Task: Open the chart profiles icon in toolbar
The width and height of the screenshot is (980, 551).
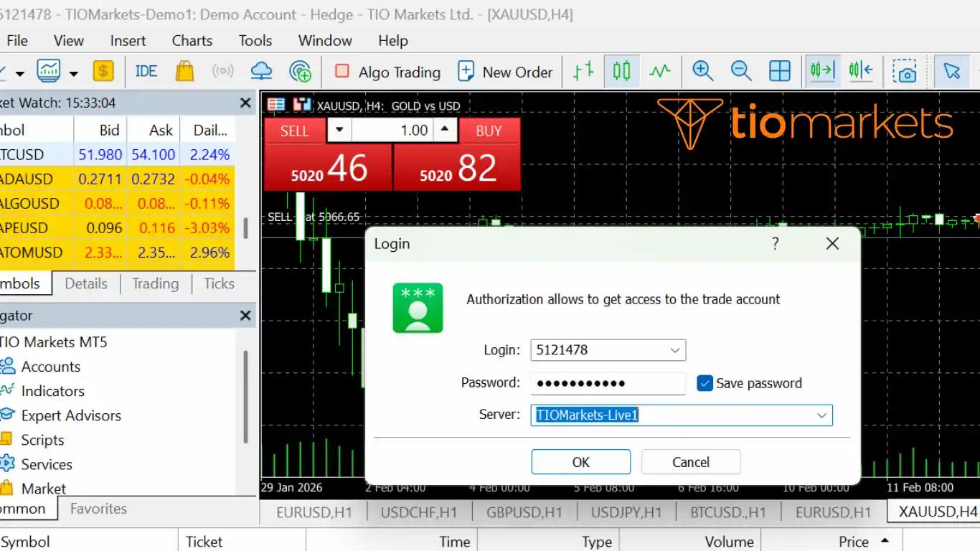Action: (49, 71)
